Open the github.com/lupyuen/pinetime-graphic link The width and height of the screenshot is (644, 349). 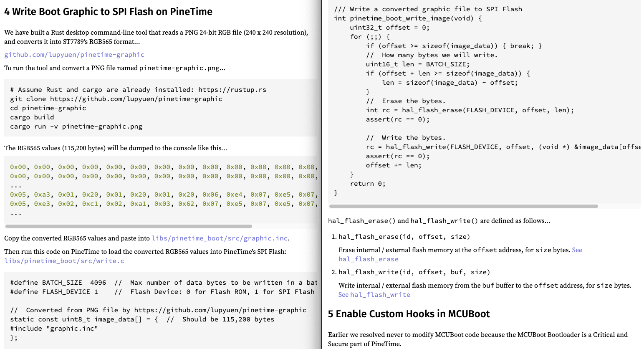pos(74,55)
